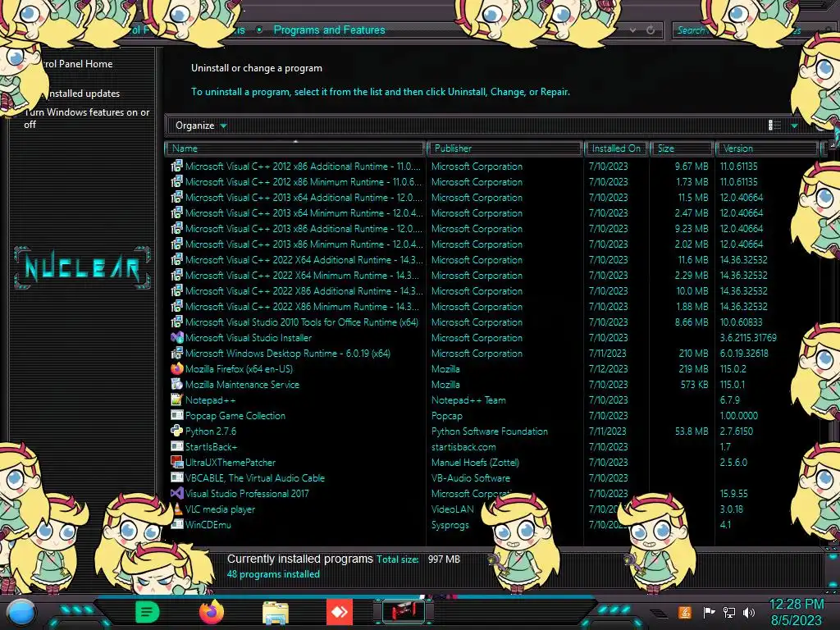Click the Visual Studio Professional 2017 icon
Image resolution: width=840 pixels, height=630 pixels.
[177, 493]
